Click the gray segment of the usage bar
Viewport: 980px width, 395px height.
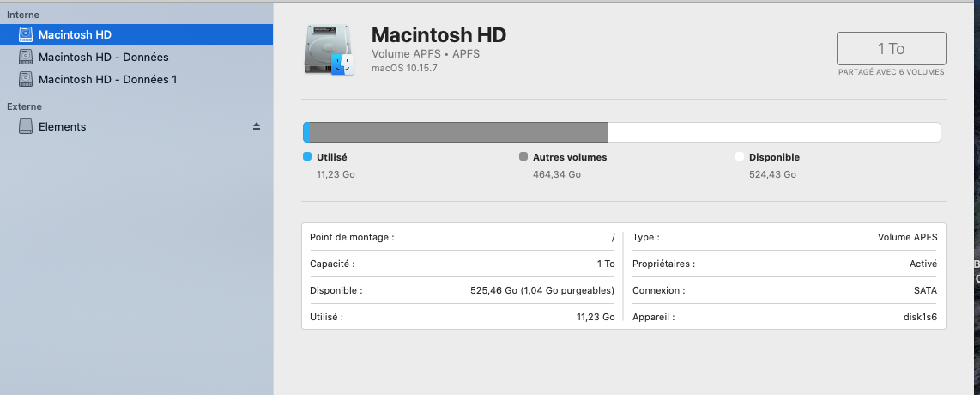[x=458, y=132]
